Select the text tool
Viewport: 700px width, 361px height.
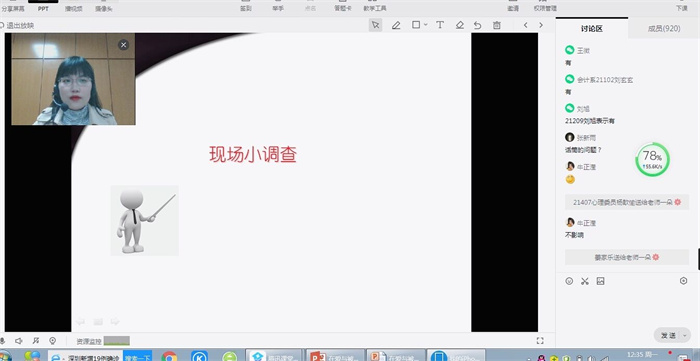coord(440,25)
